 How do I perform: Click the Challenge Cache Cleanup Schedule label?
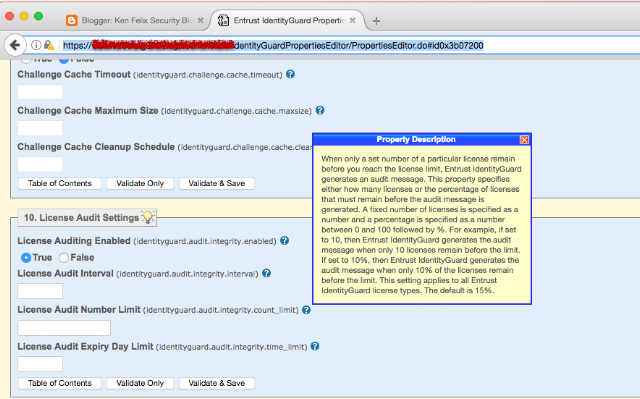point(96,147)
